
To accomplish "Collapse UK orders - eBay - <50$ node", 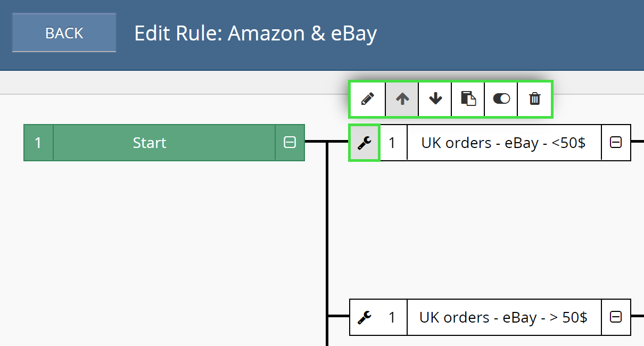I will (616, 143).
